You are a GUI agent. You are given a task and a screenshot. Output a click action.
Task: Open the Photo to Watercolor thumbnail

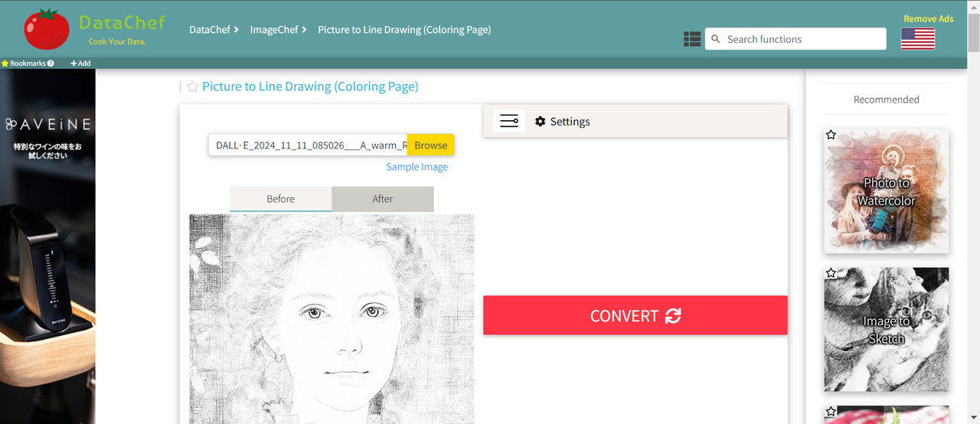887,191
